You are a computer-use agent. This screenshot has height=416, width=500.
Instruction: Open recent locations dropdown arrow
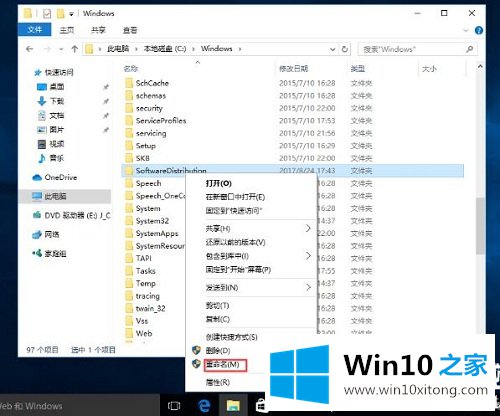(x=61, y=49)
